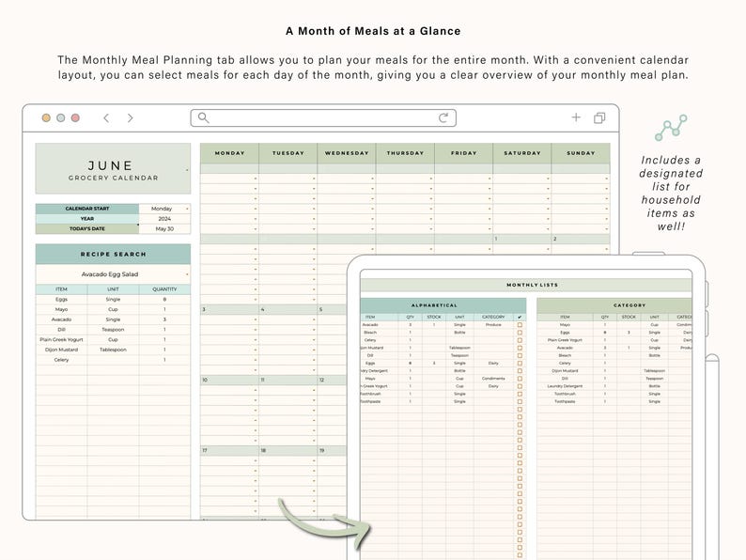The image size is (746, 560).
Task: Click the QUANTITY header in Recipe Search
Action: pyautogui.click(x=164, y=289)
